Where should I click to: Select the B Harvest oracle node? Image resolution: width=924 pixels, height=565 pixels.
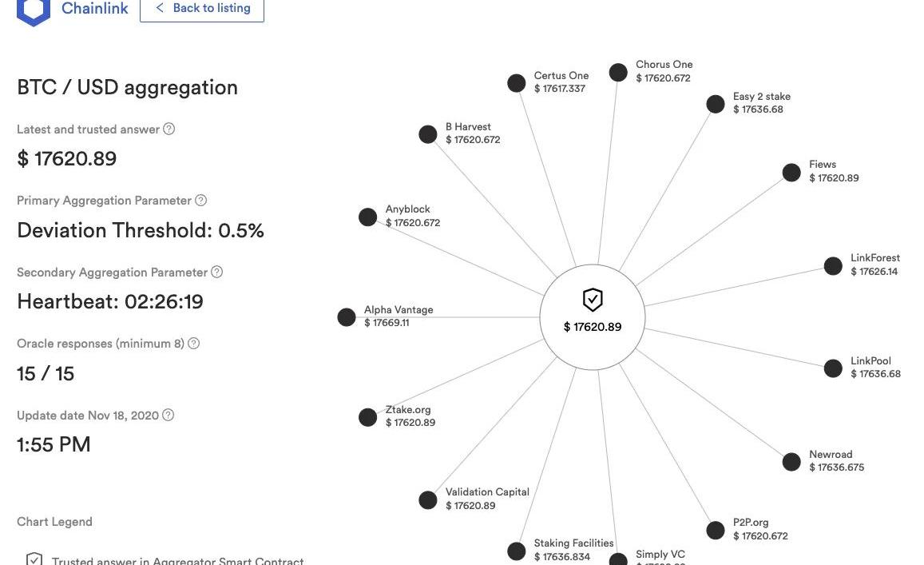click(x=428, y=133)
